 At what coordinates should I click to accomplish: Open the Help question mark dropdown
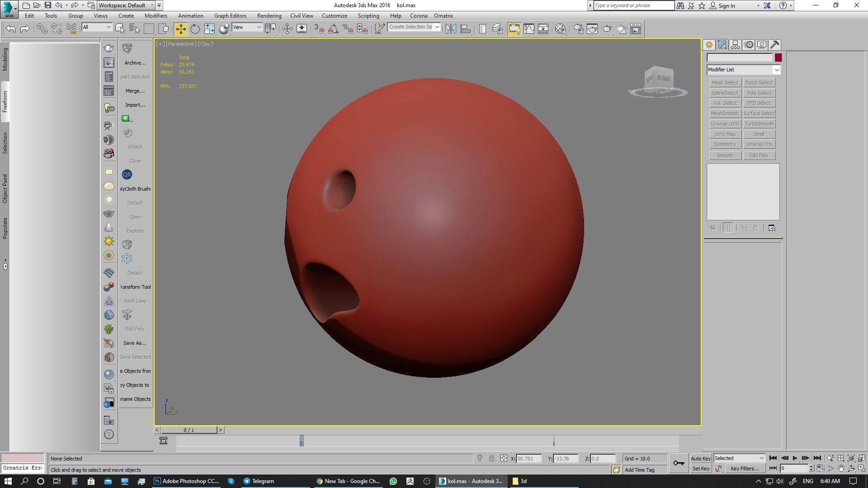pos(785,5)
